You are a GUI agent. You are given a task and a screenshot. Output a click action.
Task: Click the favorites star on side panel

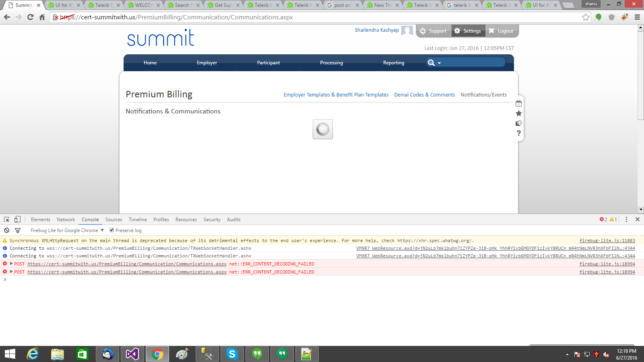(518, 113)
